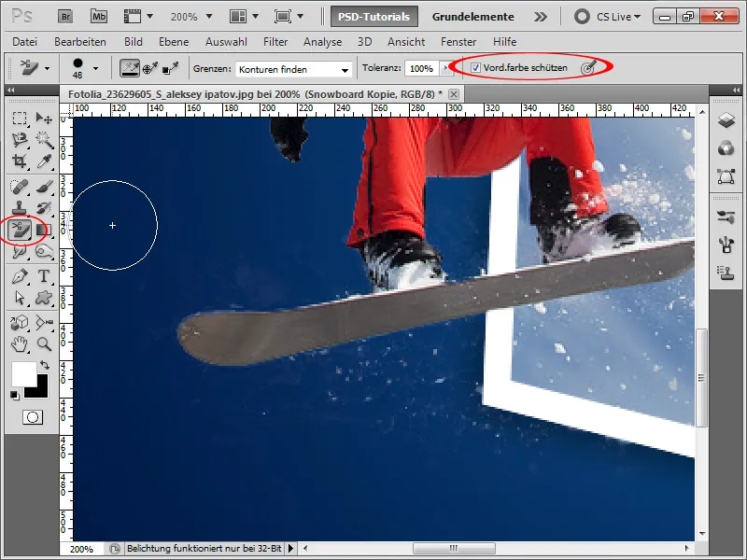Select the Rectangular Marquee tool

20,118
